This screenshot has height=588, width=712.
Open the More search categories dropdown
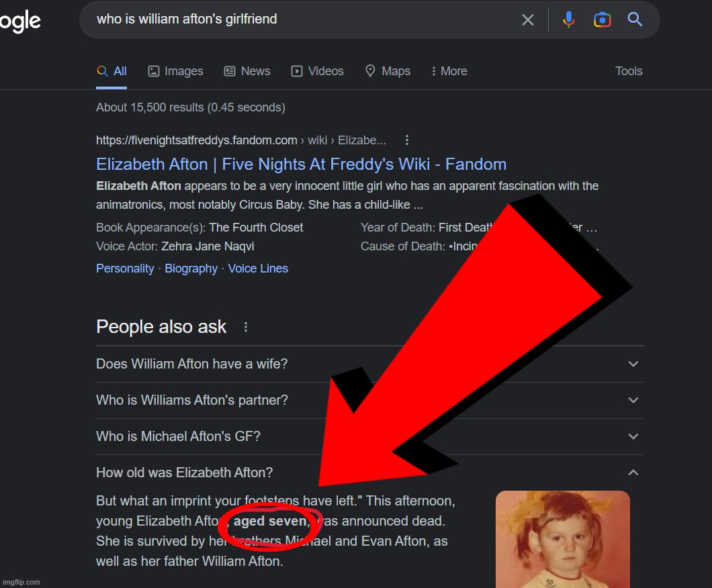(x=449, y=71)
